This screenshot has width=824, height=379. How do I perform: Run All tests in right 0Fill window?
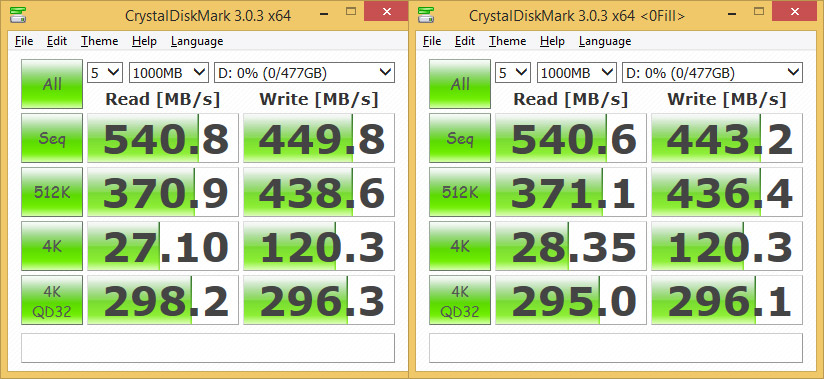[x=460, y=84]
